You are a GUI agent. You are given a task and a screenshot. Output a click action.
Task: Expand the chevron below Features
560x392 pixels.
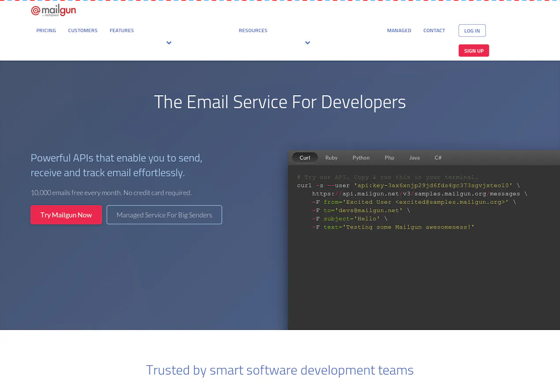click(169, 43)
